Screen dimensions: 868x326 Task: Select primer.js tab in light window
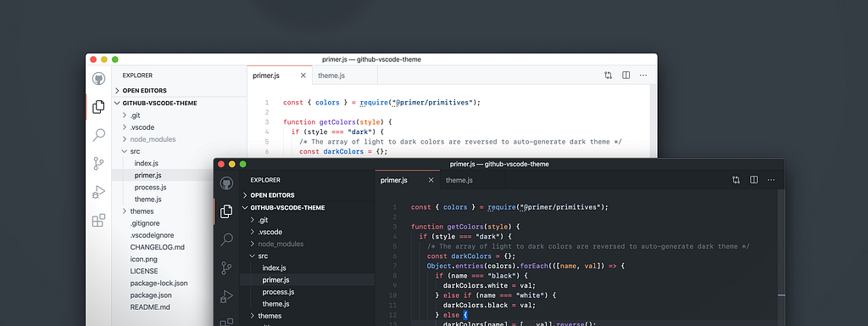(280, 76)
